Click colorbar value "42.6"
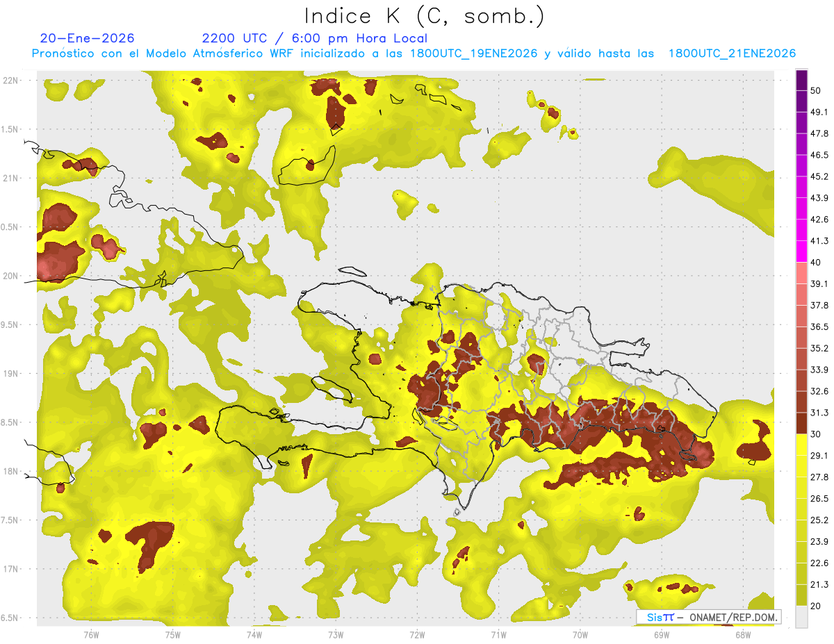 (x=819, y=220)
